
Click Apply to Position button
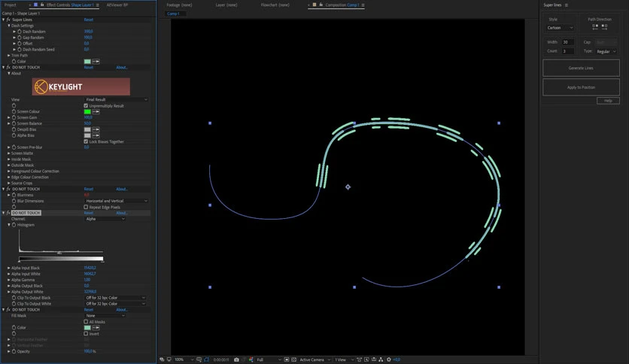(581, 87)
